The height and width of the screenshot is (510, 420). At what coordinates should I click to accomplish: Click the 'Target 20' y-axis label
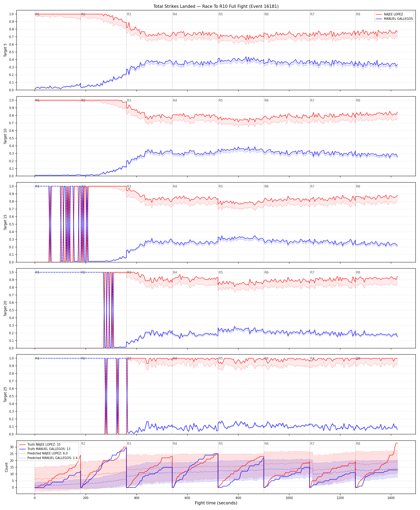(x=5, y=308)
